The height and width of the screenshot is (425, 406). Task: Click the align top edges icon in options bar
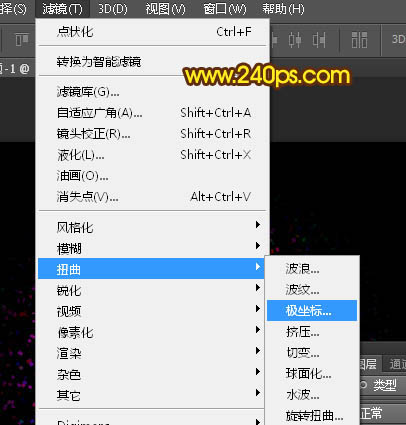22,40
